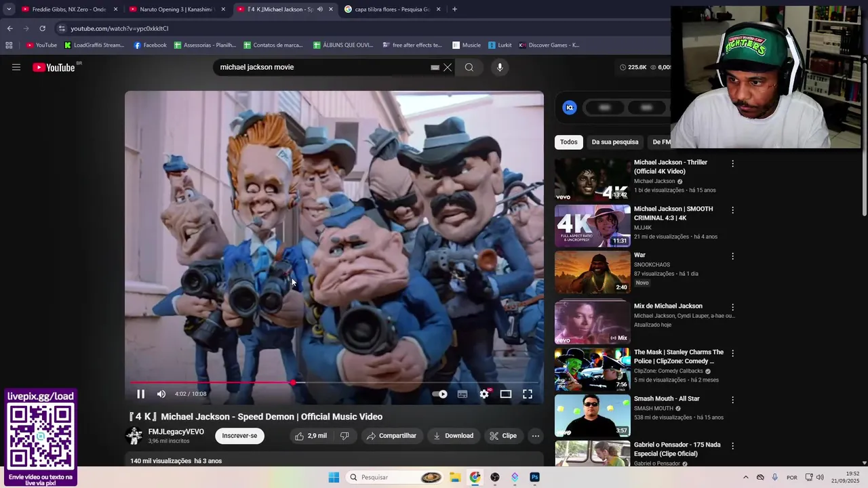Viewport: 868px width, 488px height.
Task: Open options menu for Smooth Criminal video
Action: click(x=732, y=210)
